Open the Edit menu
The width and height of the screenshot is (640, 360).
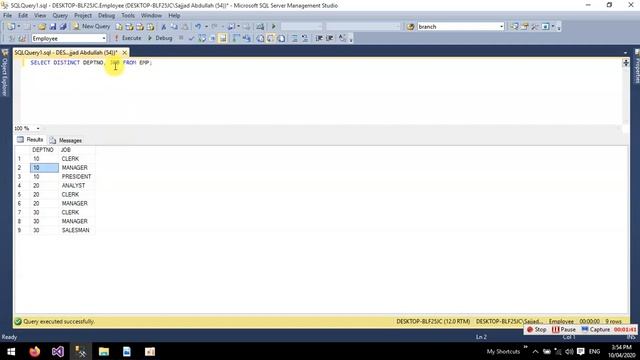click(23, 16)
